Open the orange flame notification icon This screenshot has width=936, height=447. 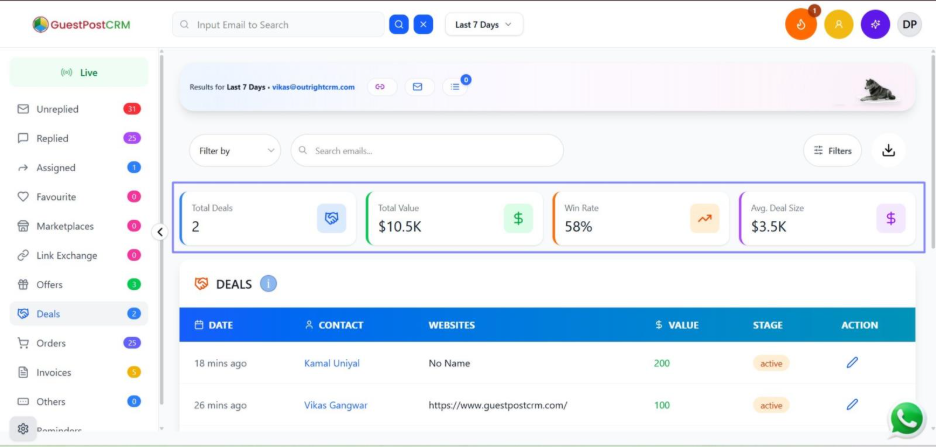click(x=801, y=24)
